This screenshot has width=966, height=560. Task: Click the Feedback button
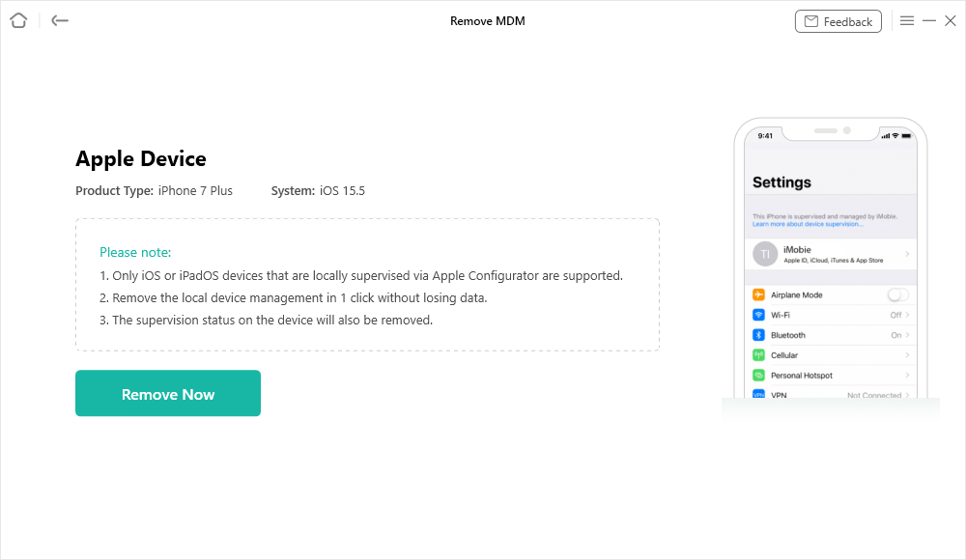pos(838,21)
